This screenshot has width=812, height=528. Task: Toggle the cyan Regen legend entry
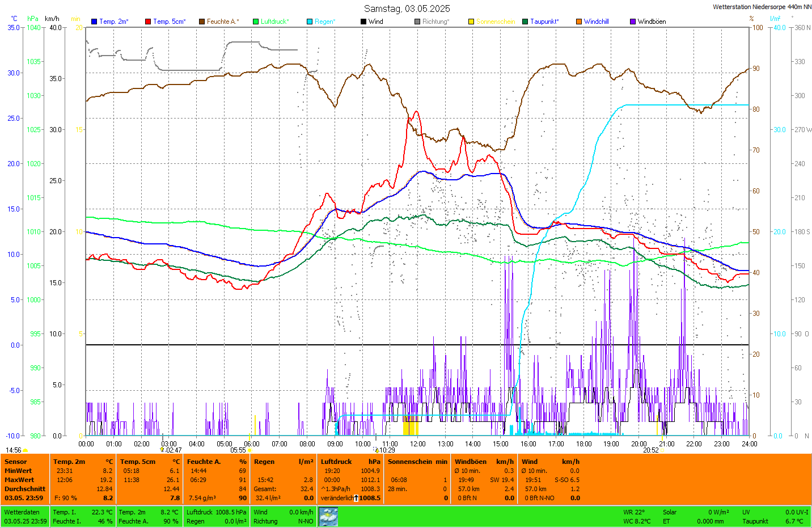coord(310,22)
